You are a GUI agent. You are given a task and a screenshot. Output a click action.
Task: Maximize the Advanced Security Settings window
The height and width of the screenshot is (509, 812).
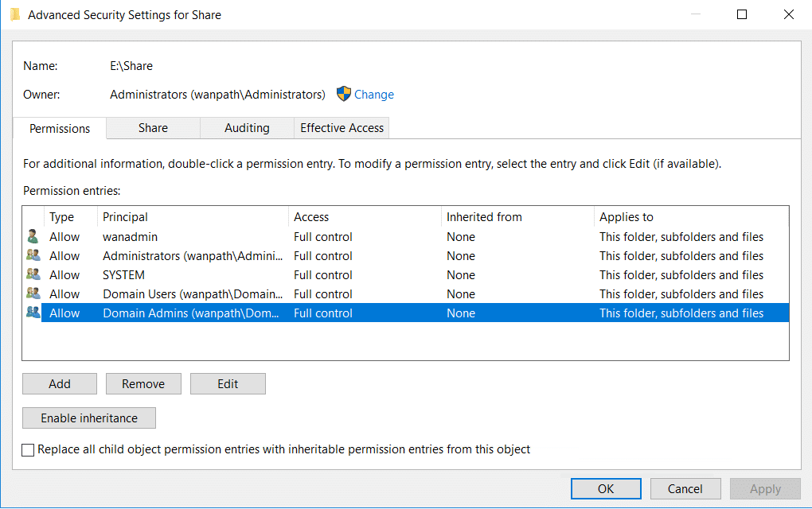pos(742,14)
